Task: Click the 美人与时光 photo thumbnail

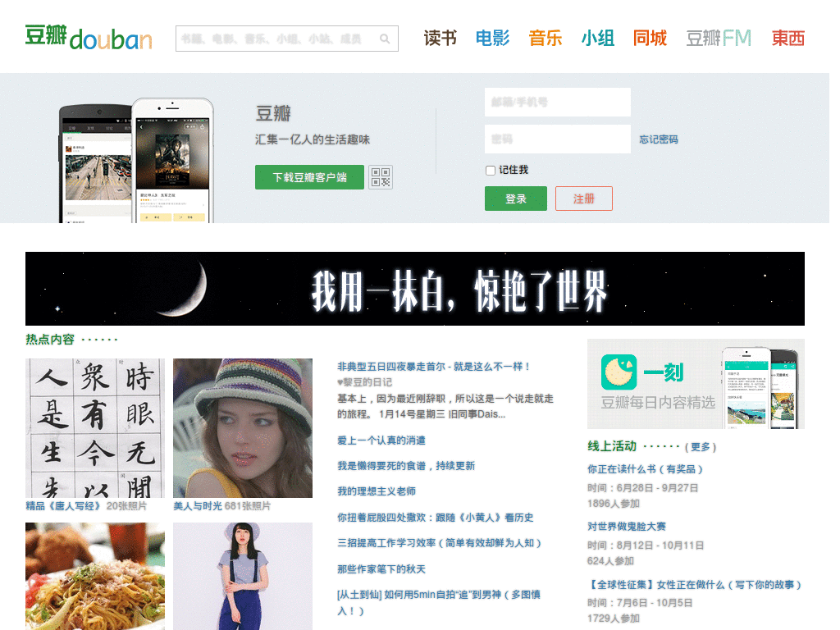Action: tap(242, 427)
